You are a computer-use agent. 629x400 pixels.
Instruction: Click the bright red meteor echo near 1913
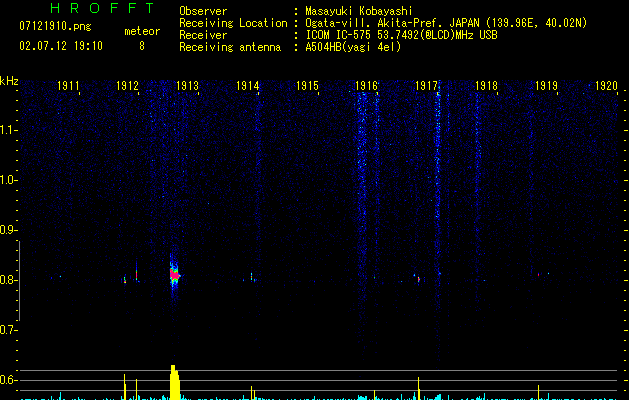pyautogui.click(x=174, y=275)
